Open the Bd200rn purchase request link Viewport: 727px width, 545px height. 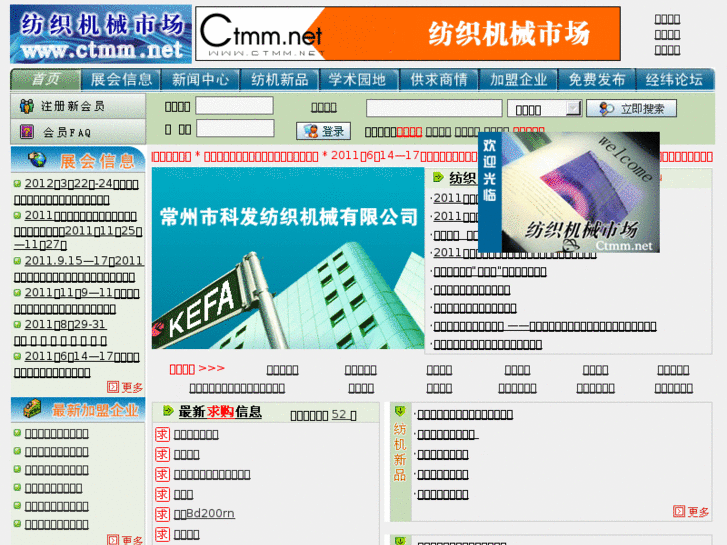point(204,513)
